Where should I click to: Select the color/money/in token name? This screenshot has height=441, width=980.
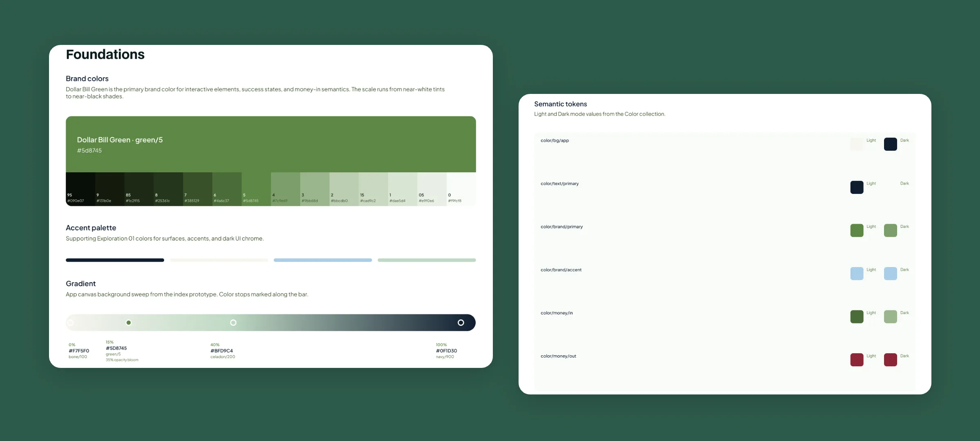point(557,313)
